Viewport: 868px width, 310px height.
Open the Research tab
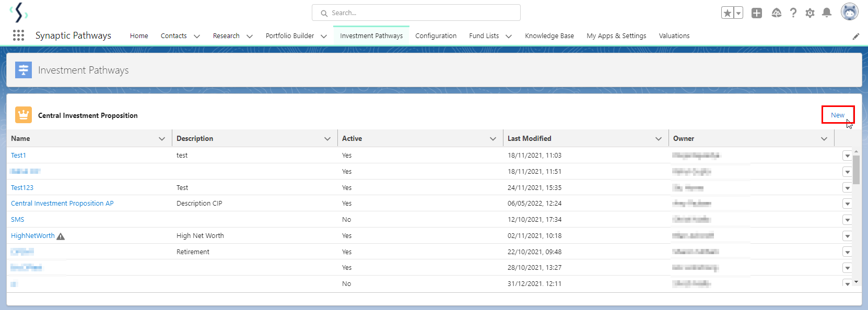(226, 36)
